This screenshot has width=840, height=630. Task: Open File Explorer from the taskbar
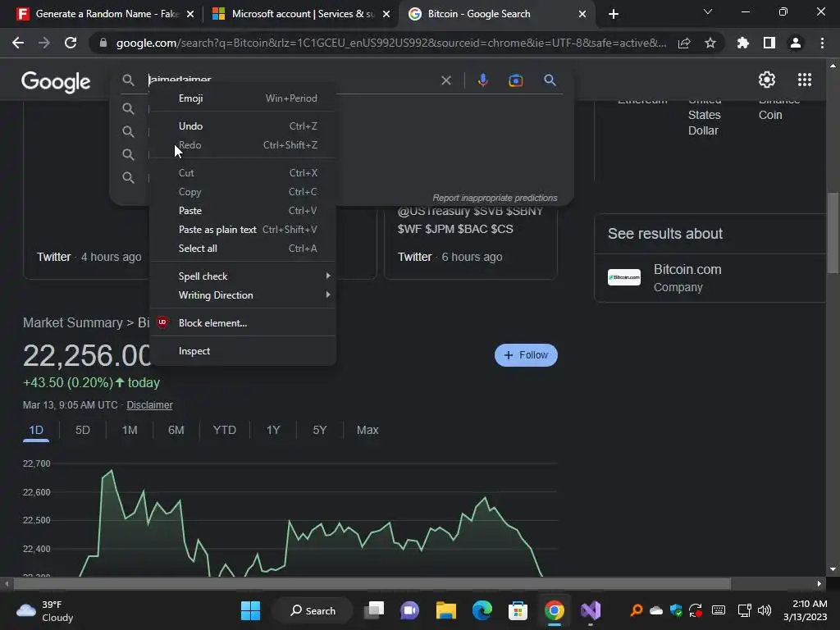point(445,610)
